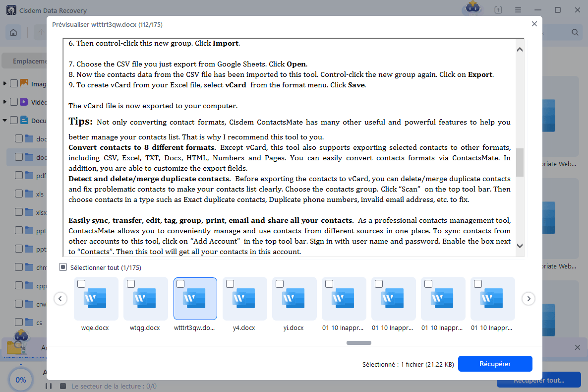The height and width of the screenshot is (392, 588).
Task: Tick the Documents category checkbox in the sidebar
Action: pos(14,120)
